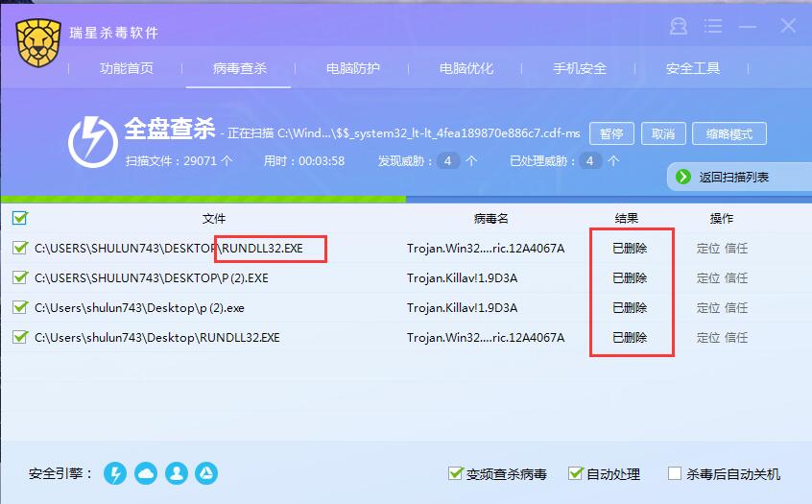812x504 pixels.
Task: Click the 瑞星杀毒软件 title text
Action: point(114,33)
